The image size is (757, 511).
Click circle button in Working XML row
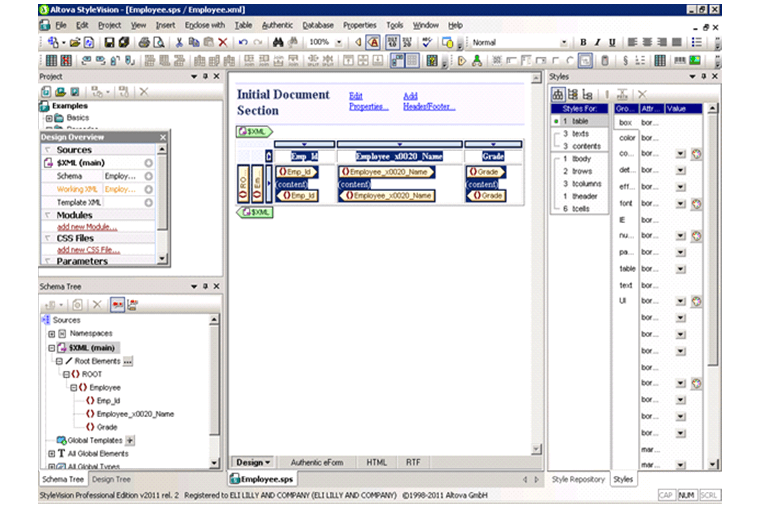tap(149, 189)
